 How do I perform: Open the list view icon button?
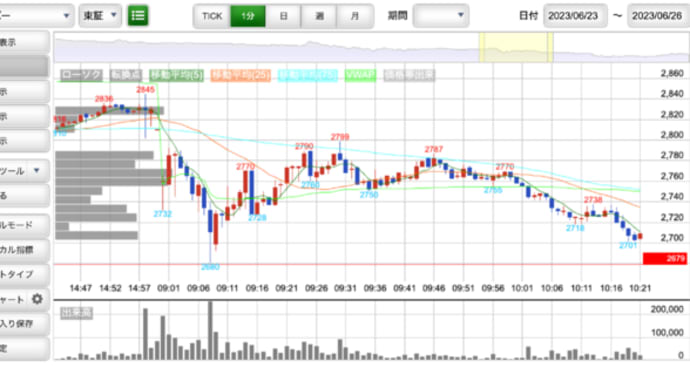(138, 16)
